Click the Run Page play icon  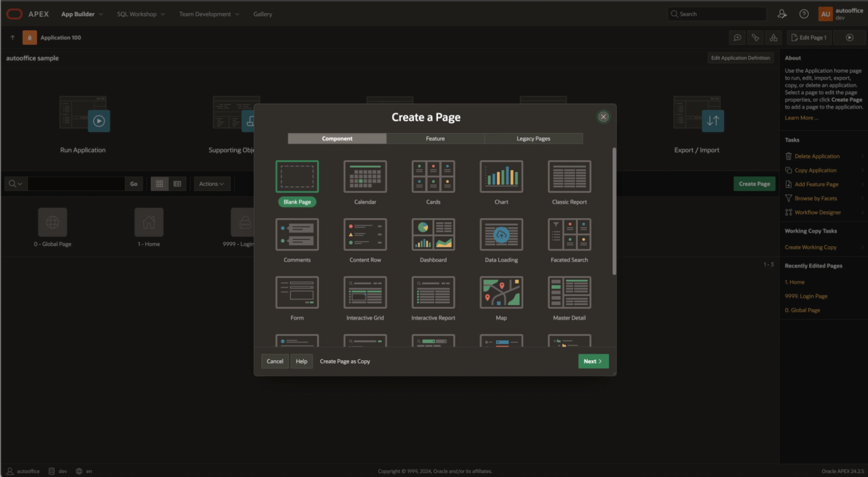[x=850, y=38]
